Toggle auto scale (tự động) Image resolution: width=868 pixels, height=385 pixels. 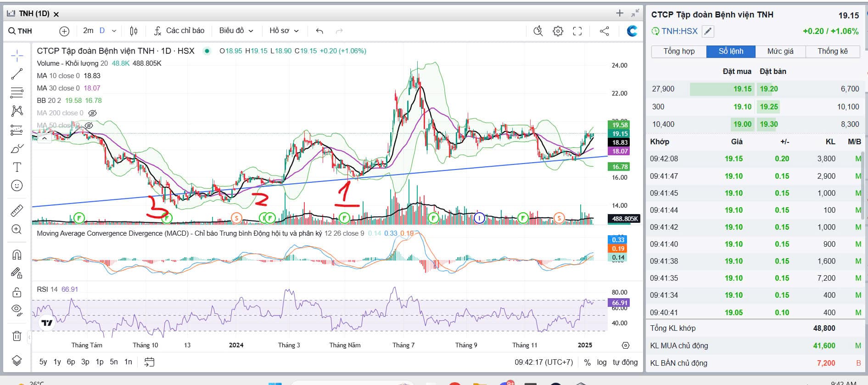[x=625, y=362]
